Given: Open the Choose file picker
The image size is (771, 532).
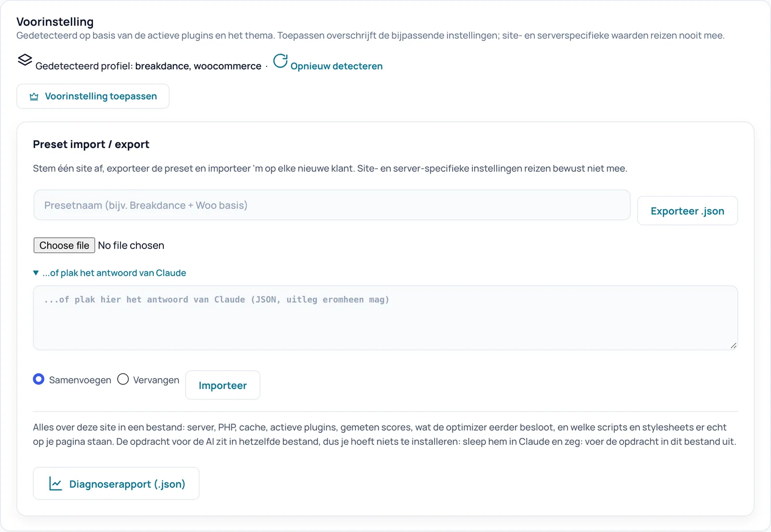Looking at the screenshot, I should click(64, 245).
